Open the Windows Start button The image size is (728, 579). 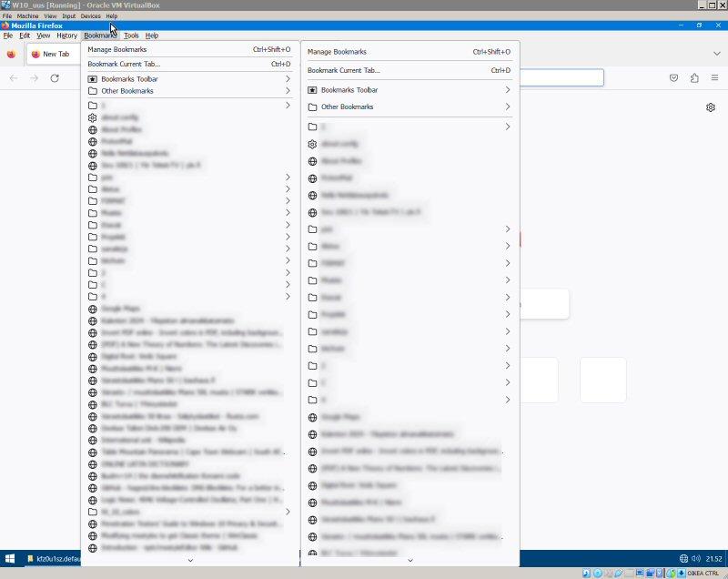10,559
